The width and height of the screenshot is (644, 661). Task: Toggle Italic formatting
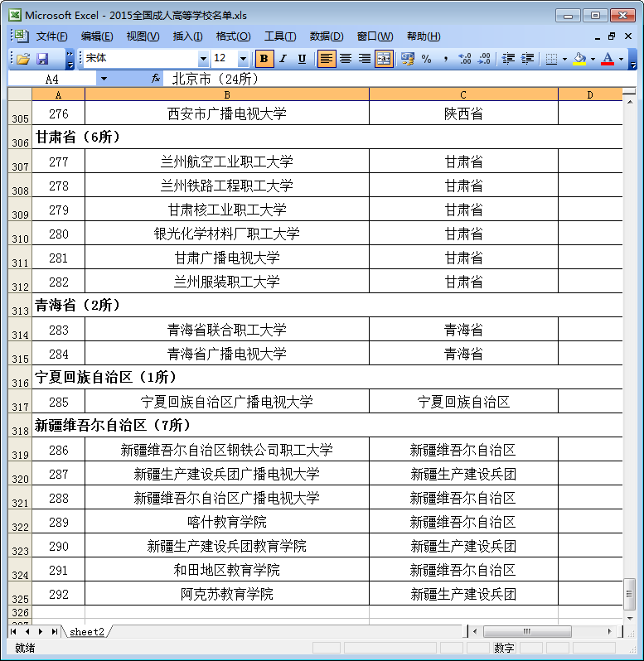(x=283, y=59)
